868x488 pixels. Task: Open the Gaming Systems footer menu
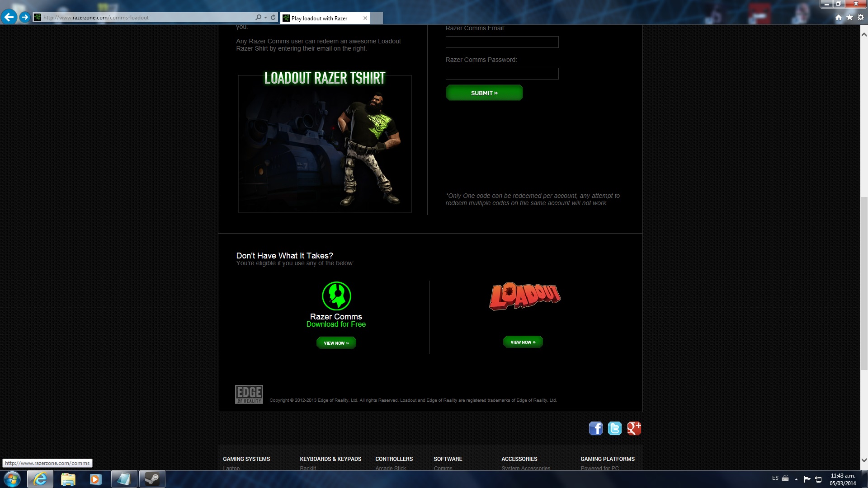click(x=246, y=459)
